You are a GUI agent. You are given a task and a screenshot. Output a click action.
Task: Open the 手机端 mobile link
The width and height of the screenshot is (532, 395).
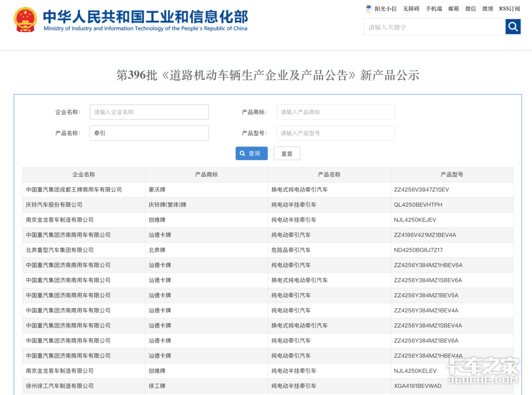point(434,8)
